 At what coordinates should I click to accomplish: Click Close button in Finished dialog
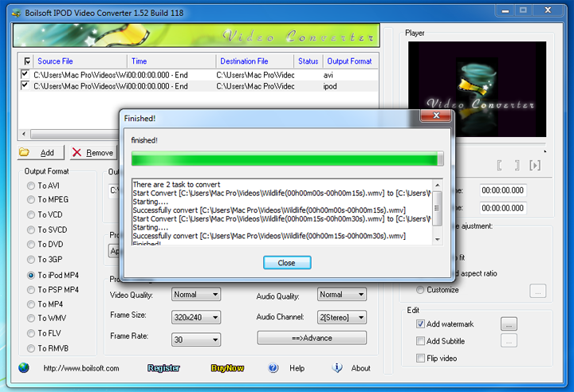(x=287, y=263)
